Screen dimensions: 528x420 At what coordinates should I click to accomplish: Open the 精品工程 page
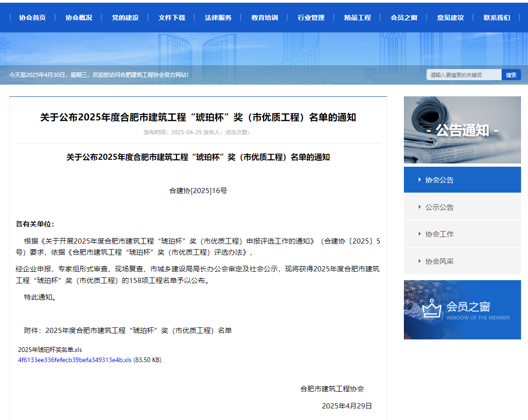(x=358, y=18)
